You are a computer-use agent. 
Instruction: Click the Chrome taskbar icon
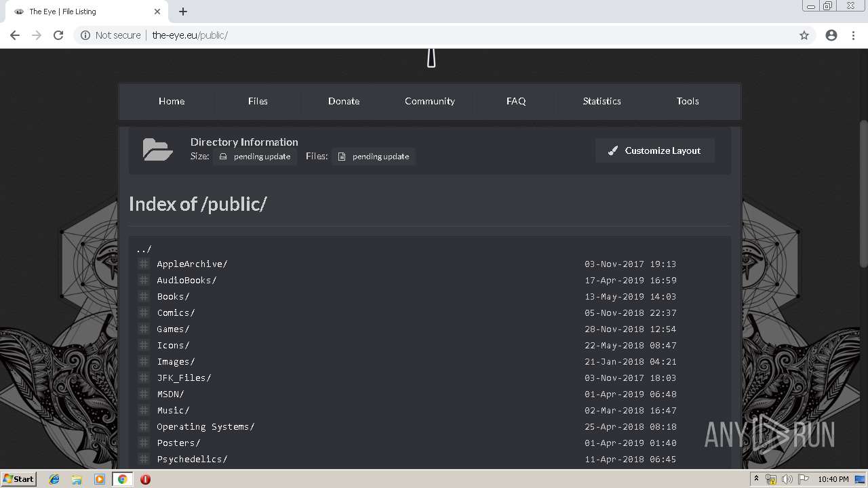pyautogui.click(x=122, y=479)
